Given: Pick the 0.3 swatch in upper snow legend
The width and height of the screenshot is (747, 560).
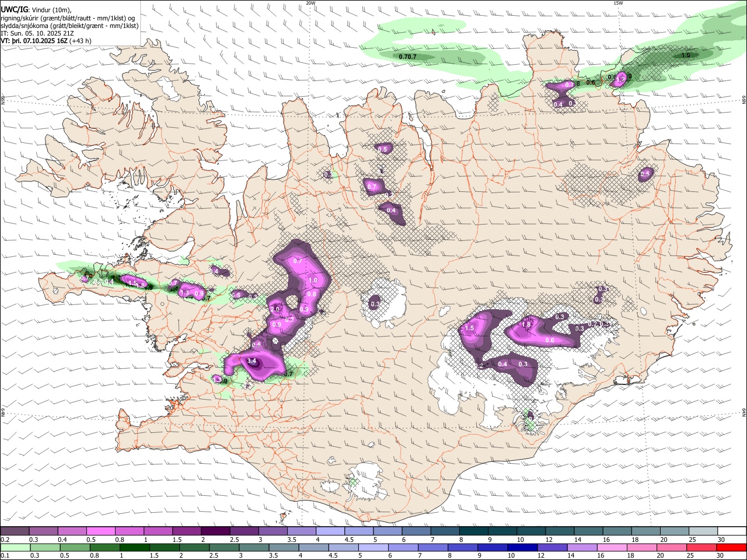Looking at the screenshot, I should (x=44, y=531).
